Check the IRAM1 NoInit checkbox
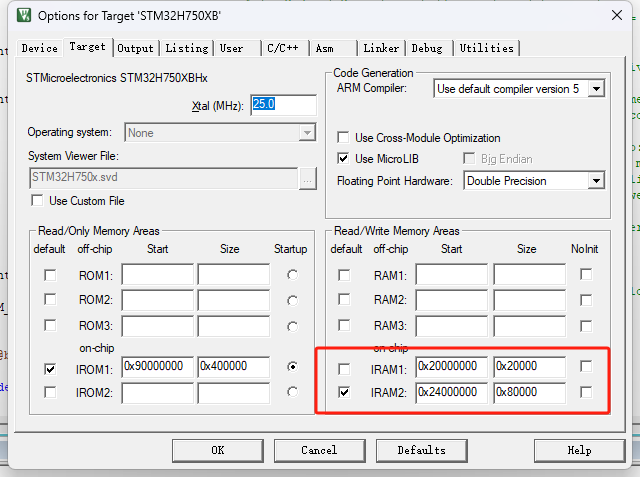The height and width of the screenshot is (477, 640). point(586,366)
